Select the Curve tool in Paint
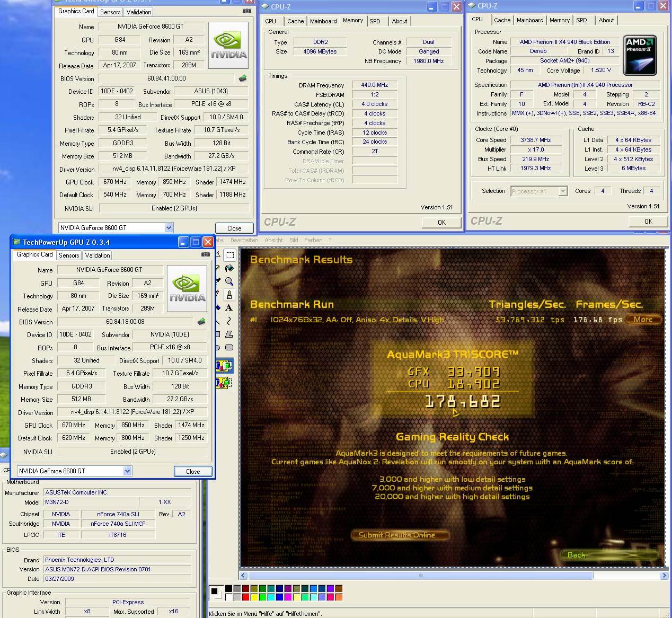Image resolution: width=672 pixels, height=618 pixels. click(229, 321)
